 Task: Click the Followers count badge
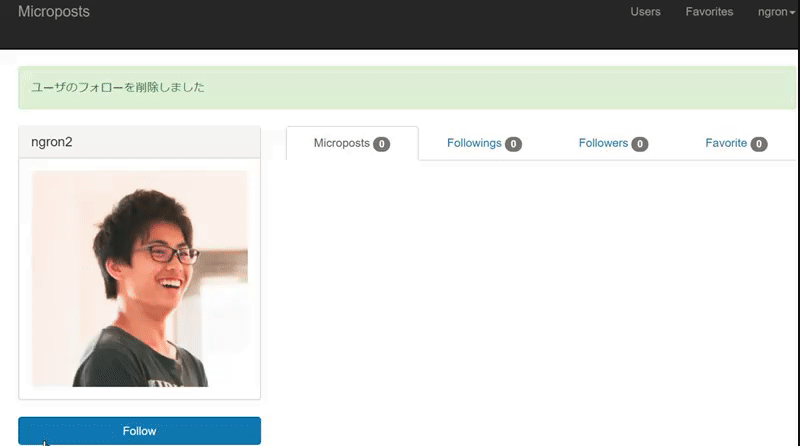point(640,144)
